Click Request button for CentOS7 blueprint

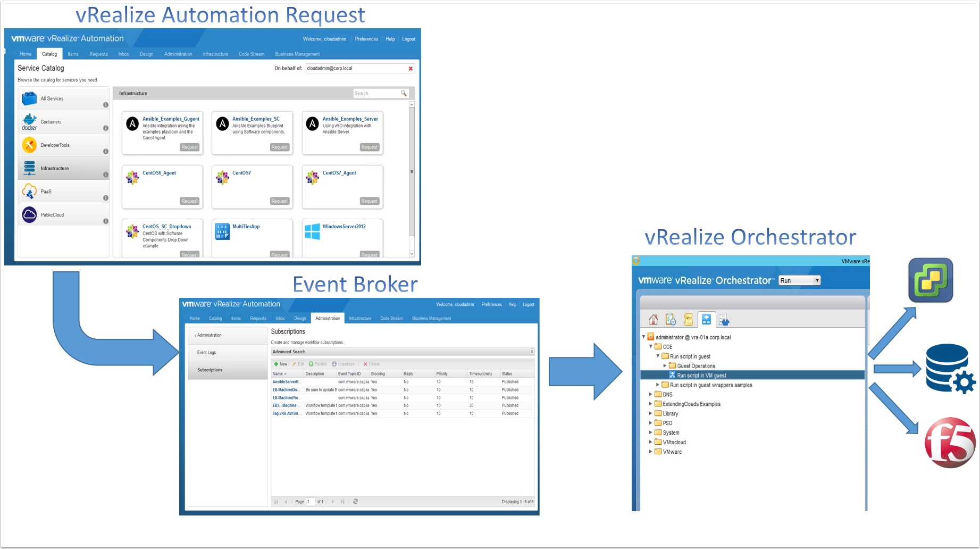pyautogui.click(x=279, y=201)
